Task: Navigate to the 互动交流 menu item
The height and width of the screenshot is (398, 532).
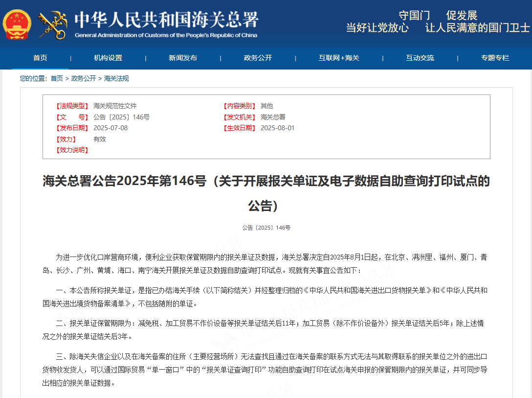Action: tap(420, 58)
